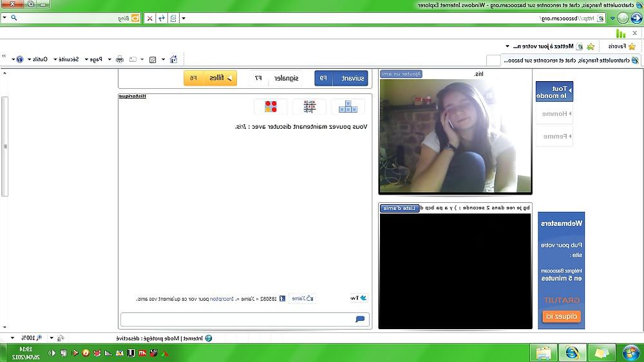
Task: Click the refresh page icon in address bar
Action: pos(162,18)
